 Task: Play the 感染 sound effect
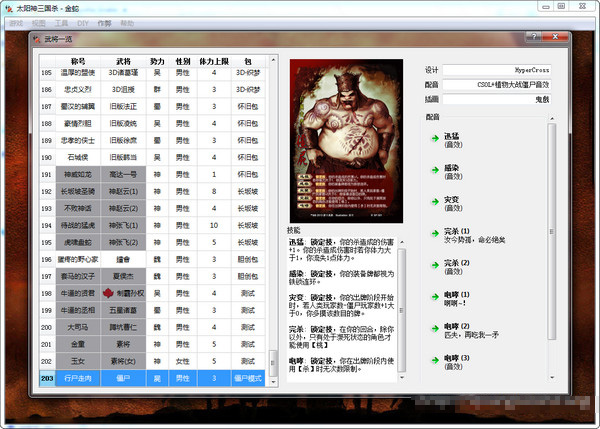[x=434, y=171]
